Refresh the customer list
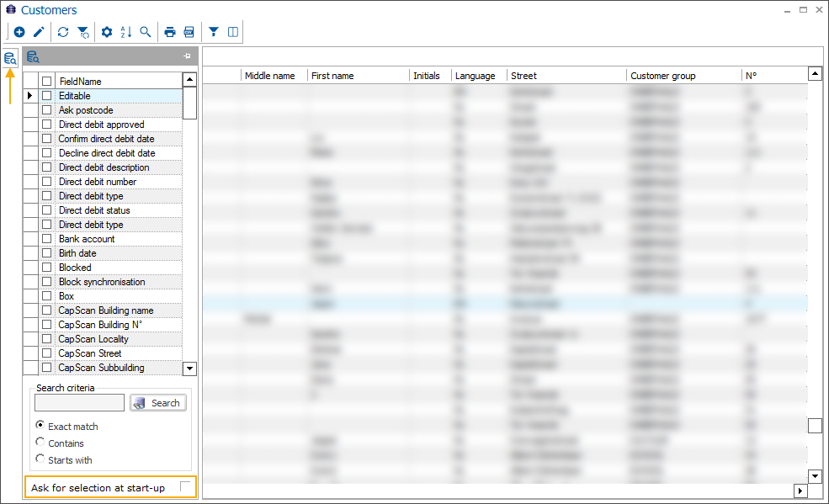This screenshot has width=829, height=504. click(63, 32)
